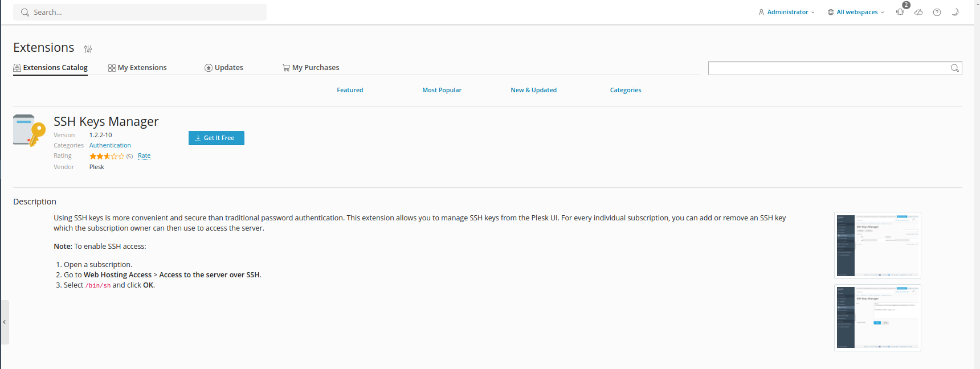Click the Rate link

tap(144, 156)
